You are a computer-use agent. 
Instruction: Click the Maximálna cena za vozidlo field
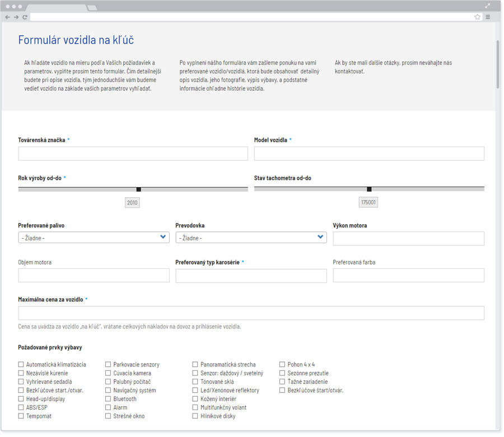(251, 313)
